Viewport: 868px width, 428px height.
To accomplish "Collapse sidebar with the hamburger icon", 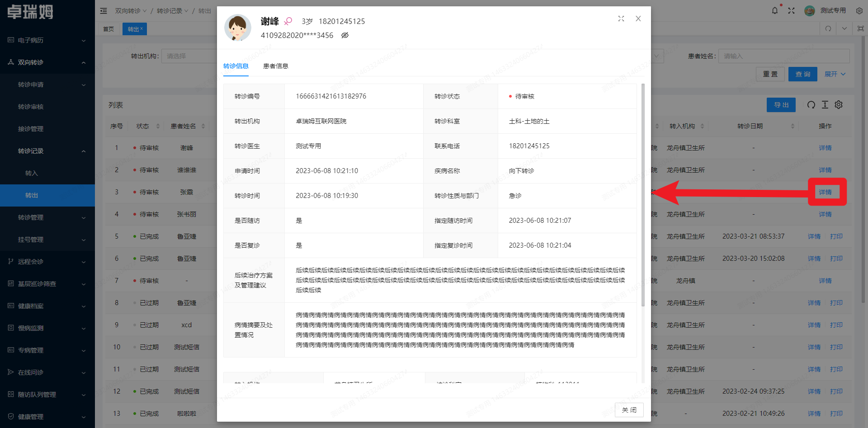I will (104, 10).
